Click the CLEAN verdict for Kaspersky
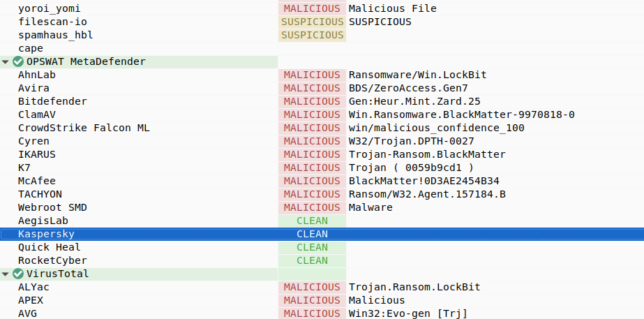 (312, 235)
